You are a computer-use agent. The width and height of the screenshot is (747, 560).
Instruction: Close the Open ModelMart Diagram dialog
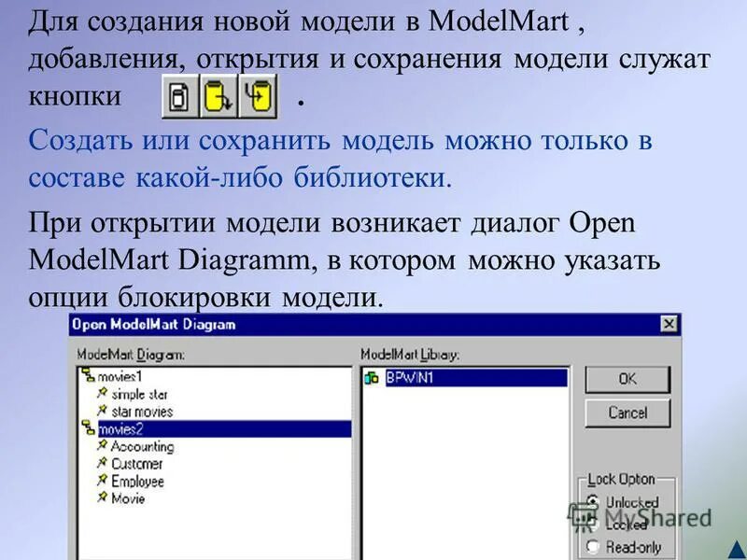pos(669,324)
